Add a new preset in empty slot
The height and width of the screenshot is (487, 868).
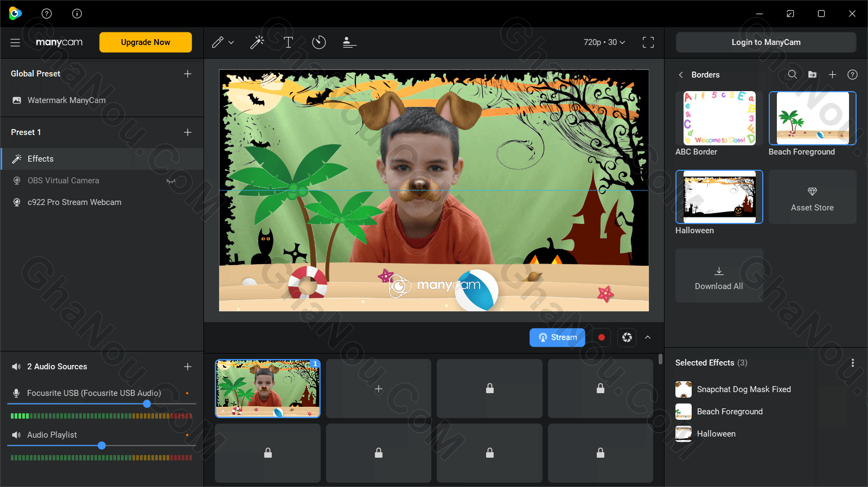(x=379, y=388)
